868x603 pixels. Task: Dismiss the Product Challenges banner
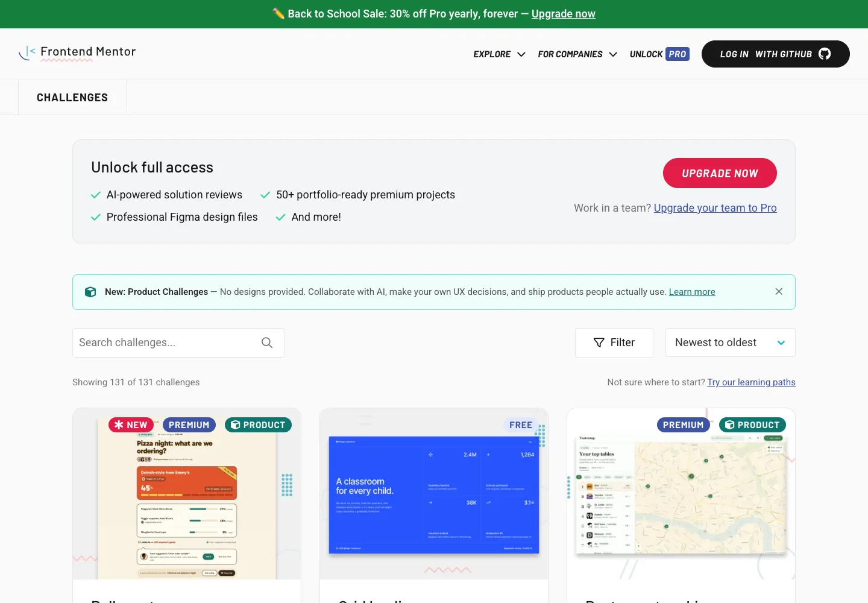click(x=779, y=291)
